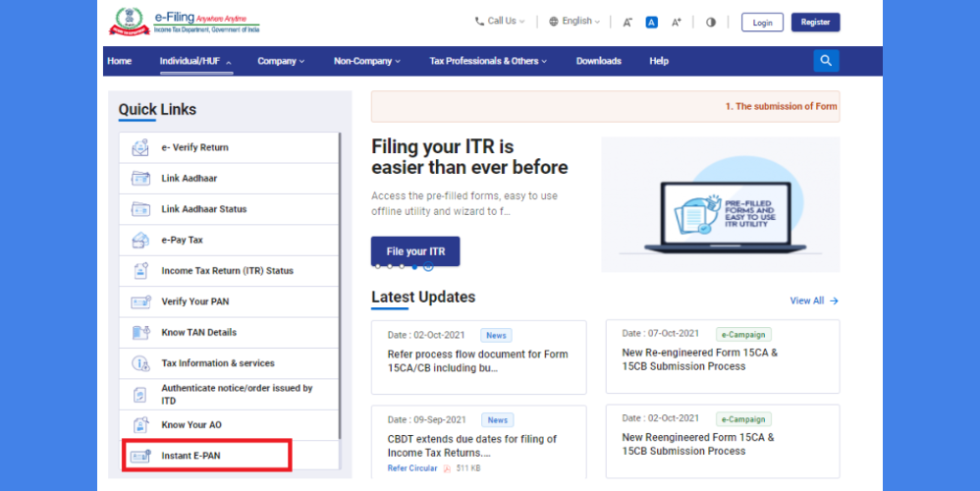Open the English language dropdown
980x491 pixels.
point(574,22)
